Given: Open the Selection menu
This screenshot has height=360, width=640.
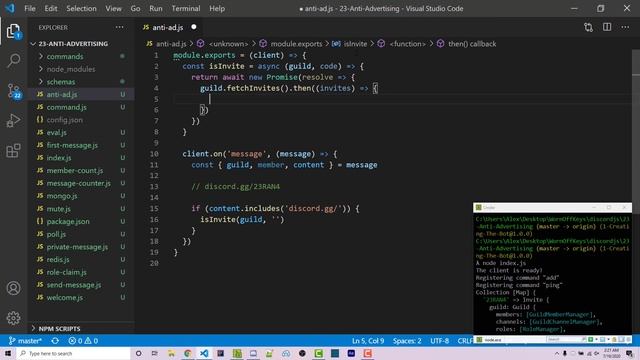Looking at the screenshot, I should [x=81, y=9].
